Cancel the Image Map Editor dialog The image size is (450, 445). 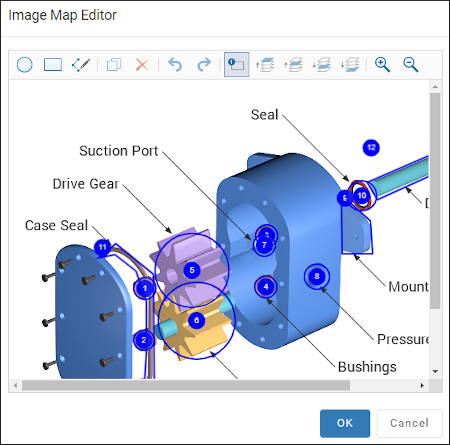click(x=410, y=423)
